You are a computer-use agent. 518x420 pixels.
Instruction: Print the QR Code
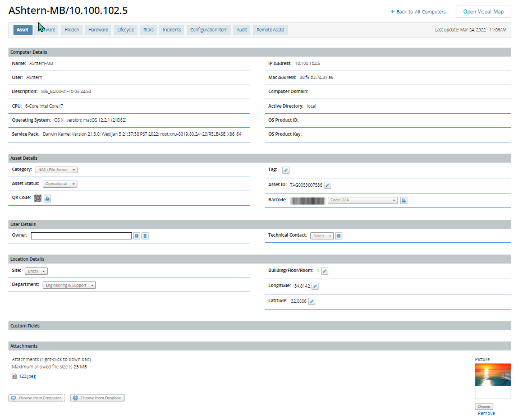point(48,198)
